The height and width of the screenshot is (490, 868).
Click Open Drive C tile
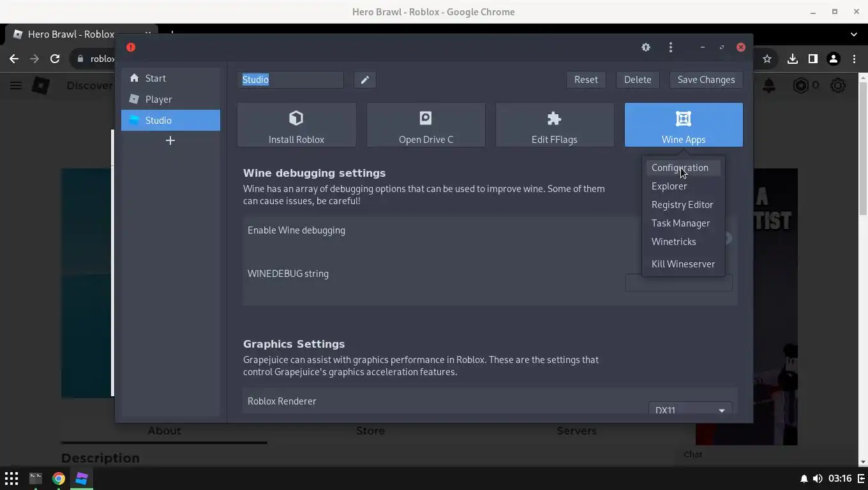tap(426, 125)
